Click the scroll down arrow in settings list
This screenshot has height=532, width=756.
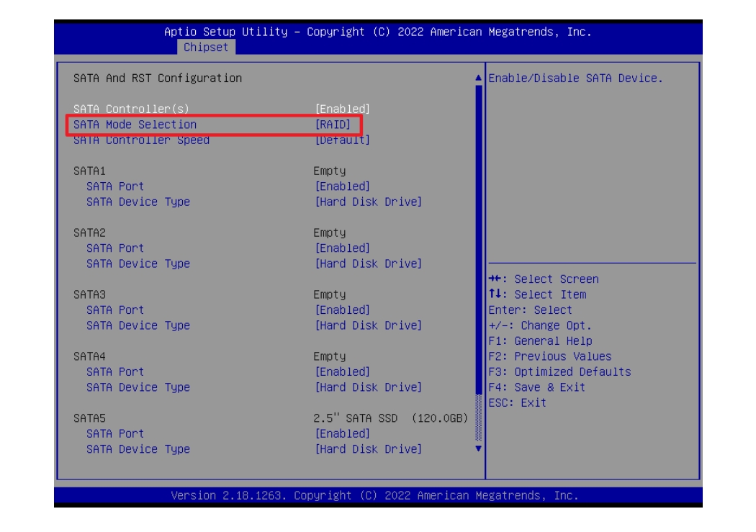point(477,448)
